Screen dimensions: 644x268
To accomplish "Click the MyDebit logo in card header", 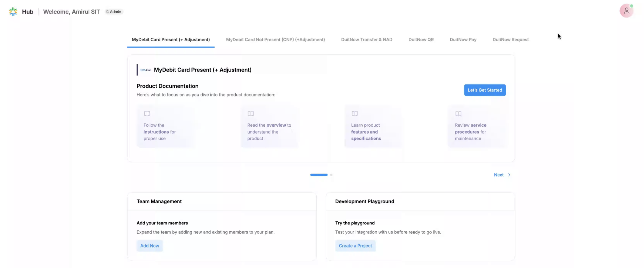I will coord(146,70).
